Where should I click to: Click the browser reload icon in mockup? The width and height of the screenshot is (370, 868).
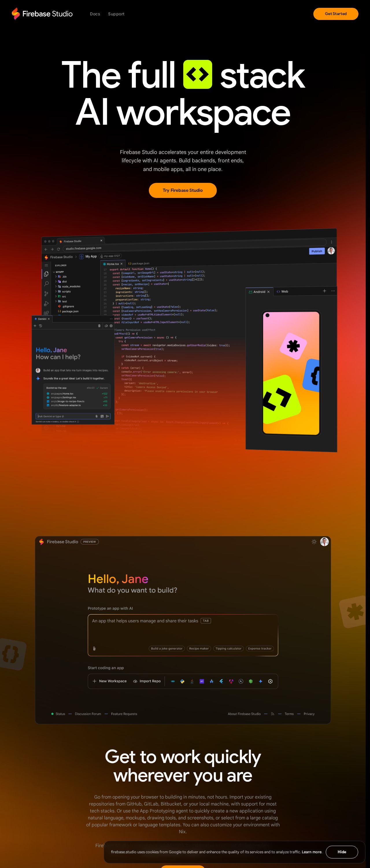tap(58, 249)
